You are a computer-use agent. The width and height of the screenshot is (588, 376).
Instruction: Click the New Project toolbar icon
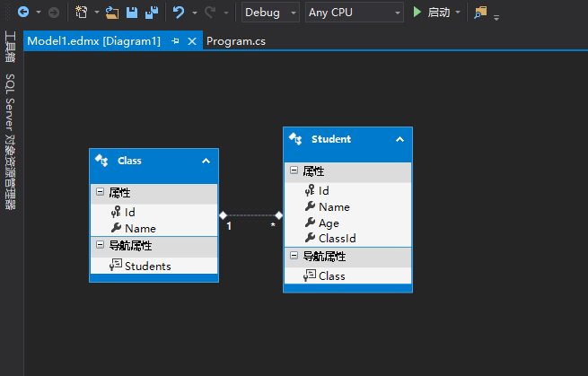pos(81,13)
